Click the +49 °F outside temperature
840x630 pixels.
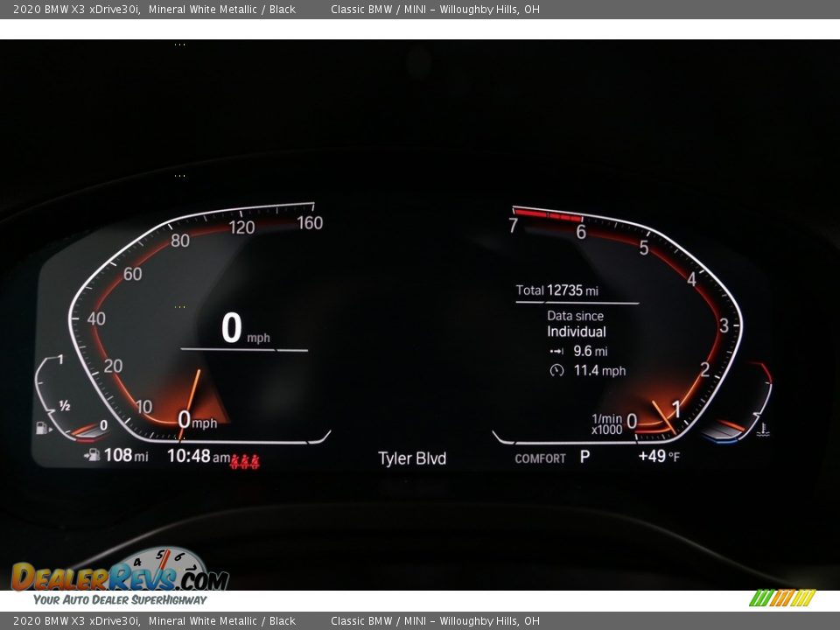(x=658, y=457)
